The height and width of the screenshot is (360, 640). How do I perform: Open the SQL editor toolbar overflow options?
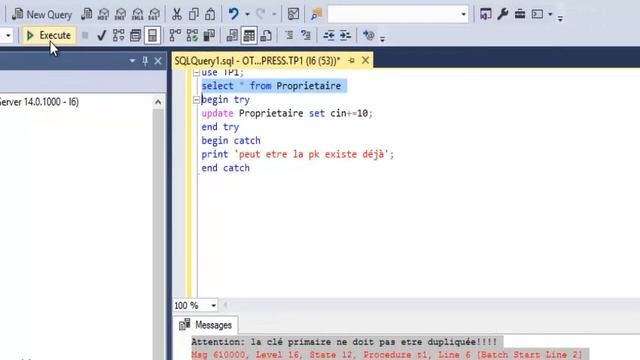pos(382,39)
